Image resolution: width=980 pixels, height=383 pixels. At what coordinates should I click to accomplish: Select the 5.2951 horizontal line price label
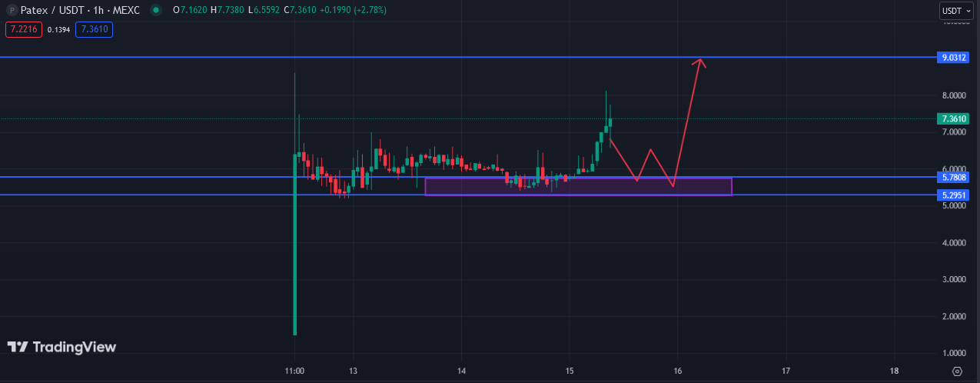pos(954,195)
